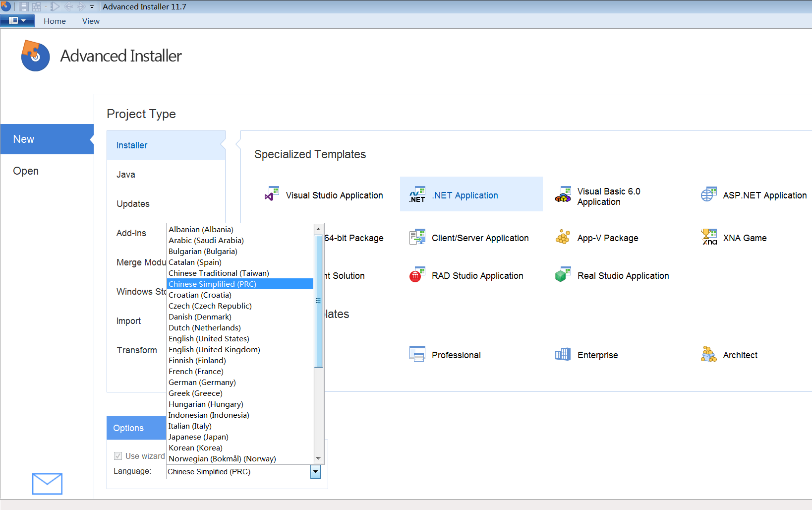Click the language list scrollbar thumb
Image resolution: width=812 pixels, height=510 pixels.
318,301
